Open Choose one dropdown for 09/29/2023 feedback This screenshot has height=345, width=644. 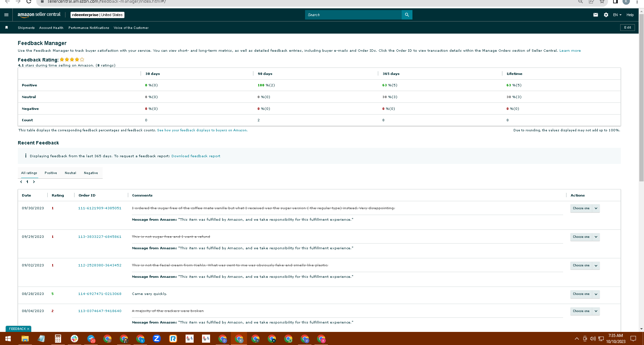(585, 237)
